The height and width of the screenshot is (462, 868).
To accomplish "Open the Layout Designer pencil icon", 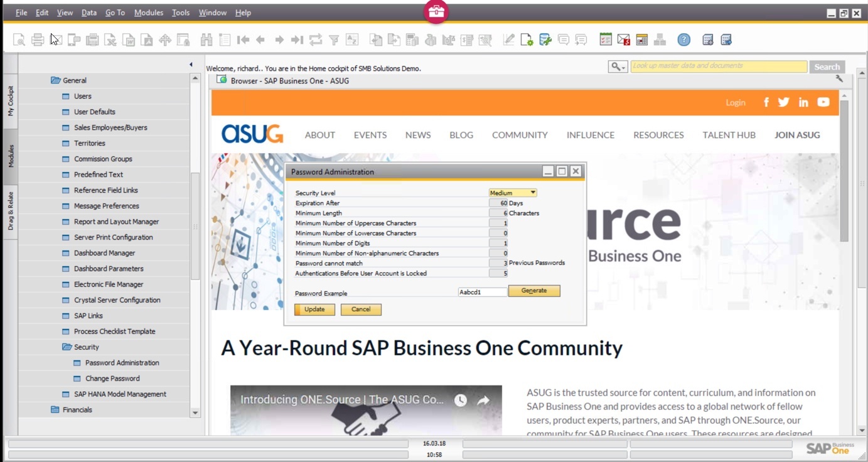I will [x=509, y=40].
